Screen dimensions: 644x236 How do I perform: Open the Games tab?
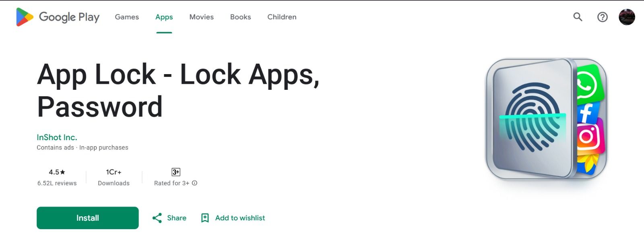pos(127,17)
